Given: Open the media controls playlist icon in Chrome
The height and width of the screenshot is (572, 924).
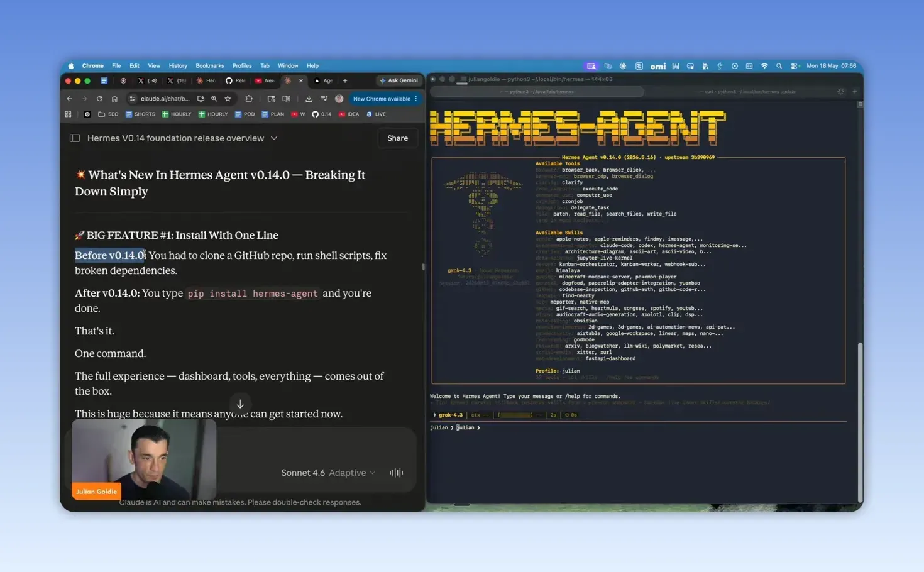Looking at the screenshot, I should click(x=324, y=99).
